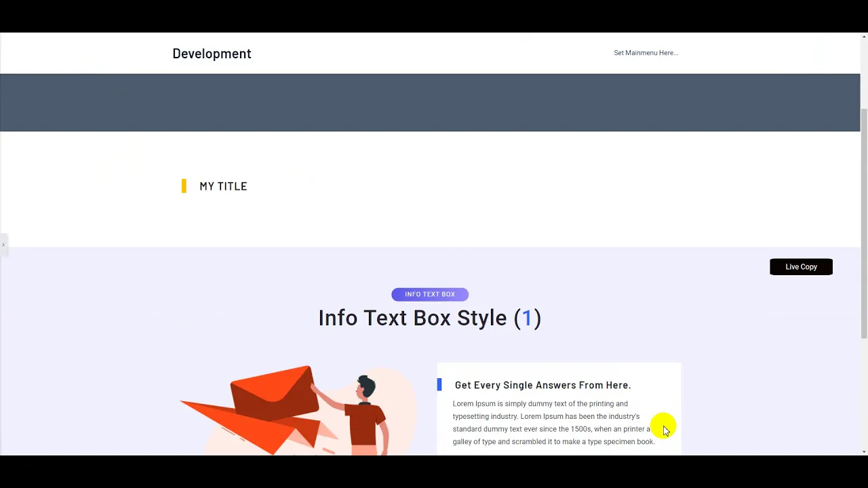This screenshot has height=488, width=868.
Task: Click the Development site title
Action: (x=212, y=54)
